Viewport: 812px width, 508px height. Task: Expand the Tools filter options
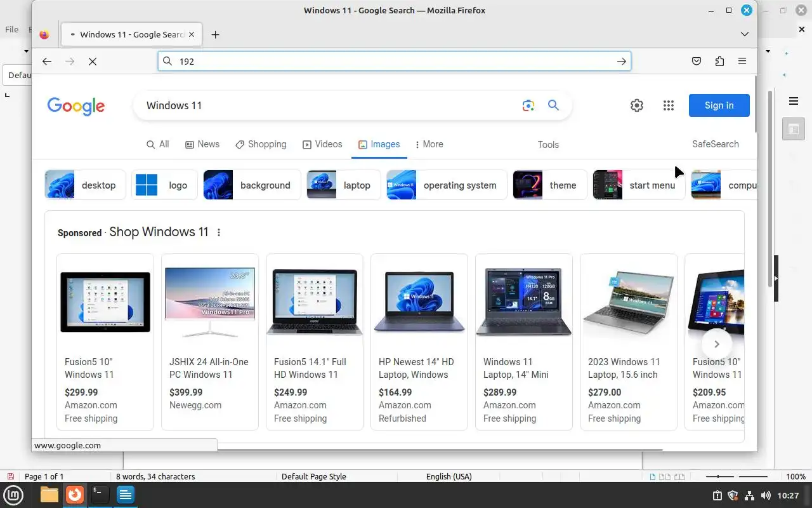tap(548, 145)
